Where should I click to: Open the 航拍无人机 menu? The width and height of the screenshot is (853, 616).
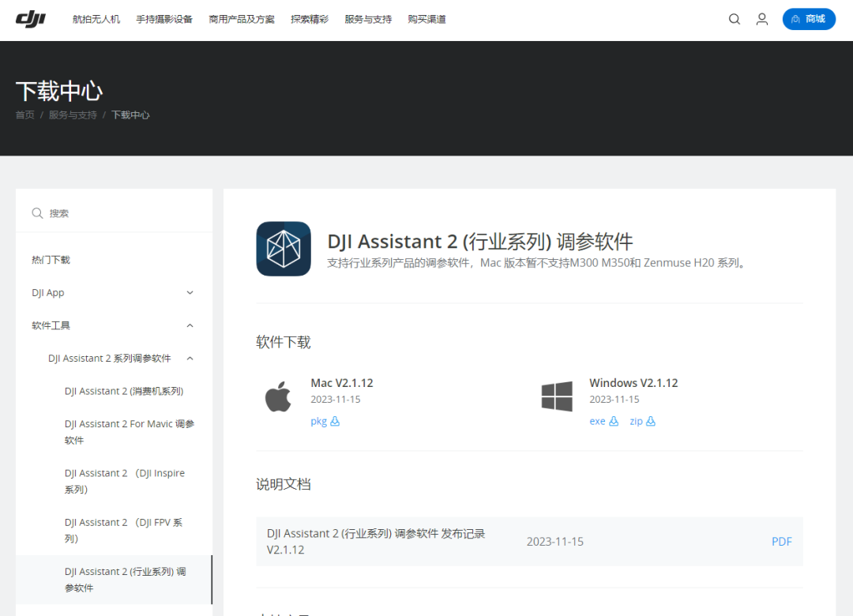click(x=96, y=20)
